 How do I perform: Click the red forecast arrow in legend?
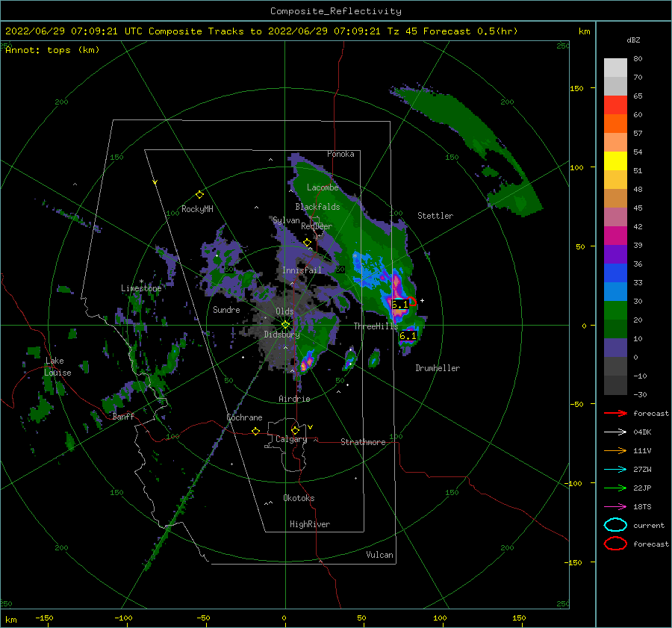[x=615, y=413]
